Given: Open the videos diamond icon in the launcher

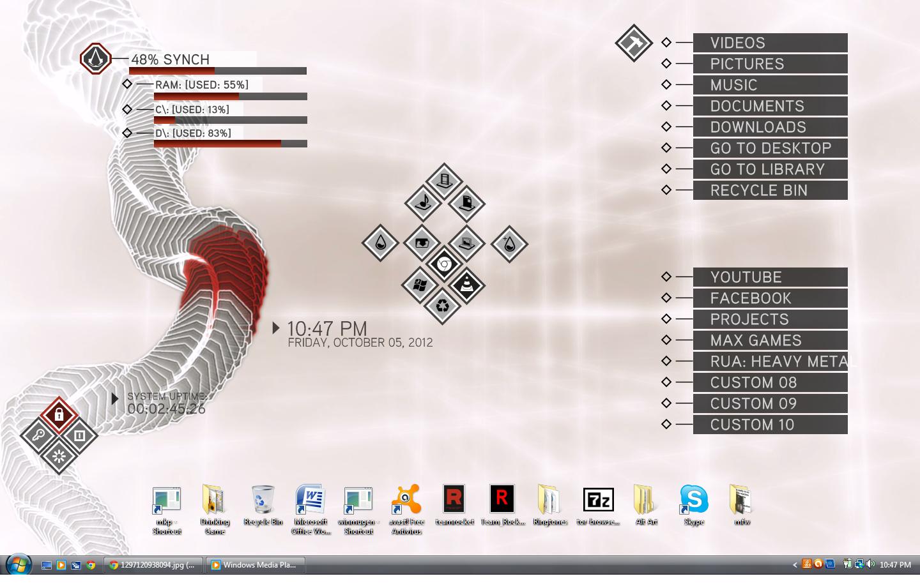Looking at the screenshot, I should (444, 182).
